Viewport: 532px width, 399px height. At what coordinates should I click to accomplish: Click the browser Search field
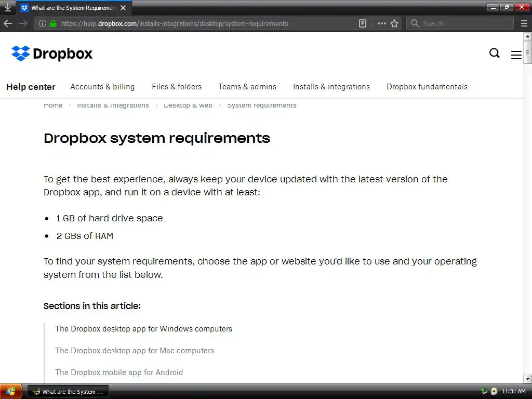pos(460,23)
